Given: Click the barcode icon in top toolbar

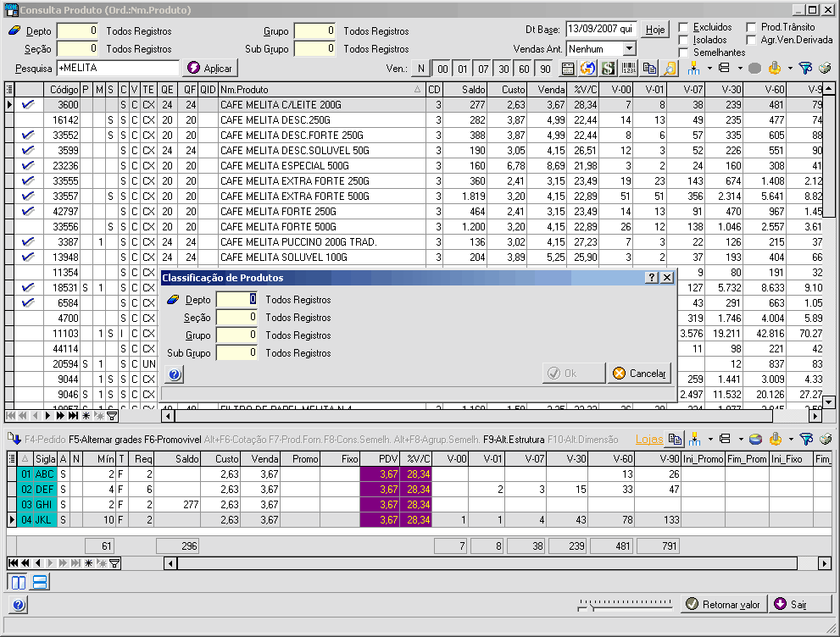Looking at the screenshot, I should (629, 68).
